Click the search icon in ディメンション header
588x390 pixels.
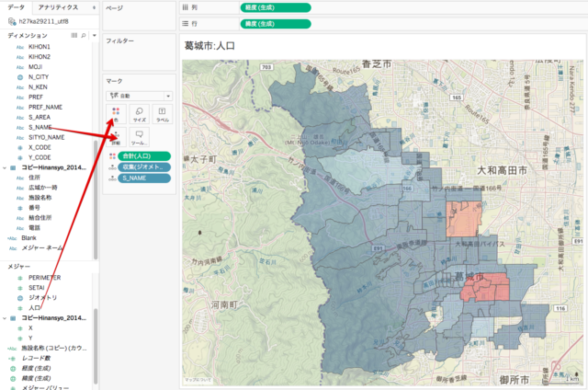click(83, 35)
